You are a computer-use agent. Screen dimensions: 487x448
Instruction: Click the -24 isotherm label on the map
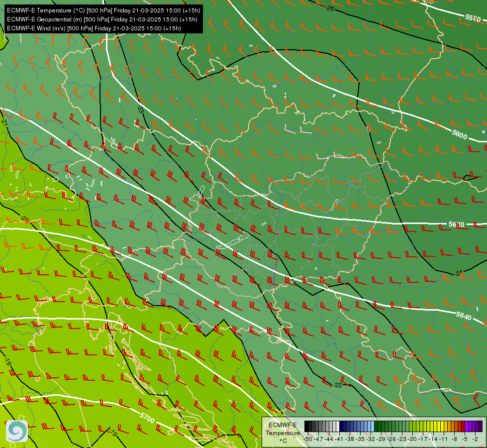pyautogui.click(x=459, y=273)
